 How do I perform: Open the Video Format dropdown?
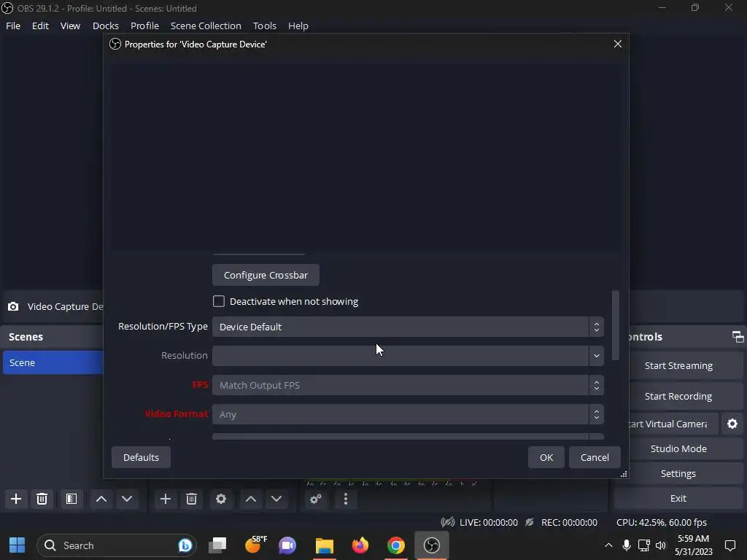(408, 414)
